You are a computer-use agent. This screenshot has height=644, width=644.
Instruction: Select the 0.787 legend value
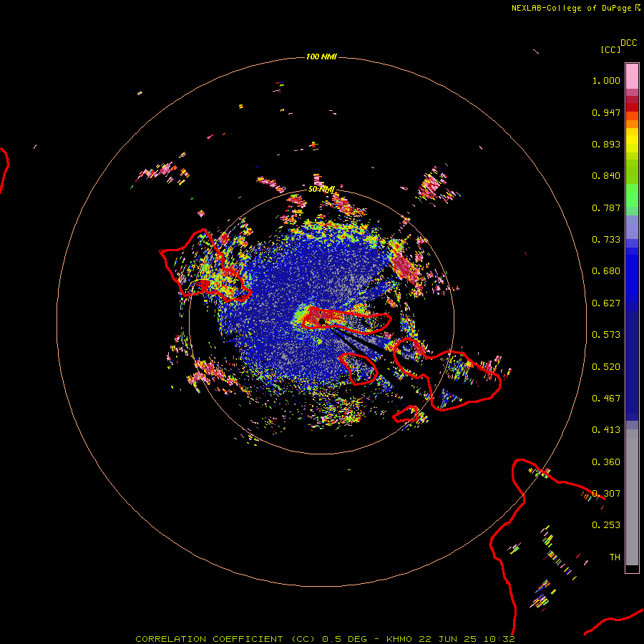coord(606,208)
